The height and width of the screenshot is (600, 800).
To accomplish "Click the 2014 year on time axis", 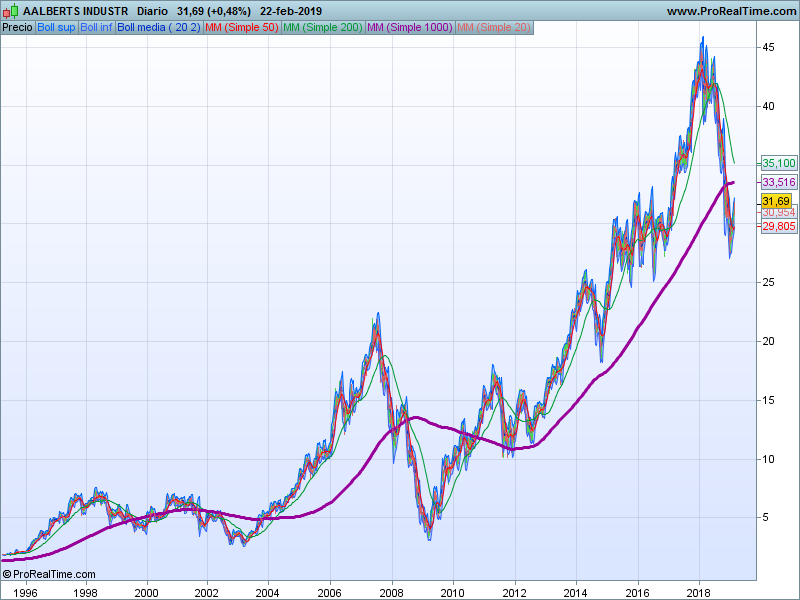I will (x=576, y=593).
